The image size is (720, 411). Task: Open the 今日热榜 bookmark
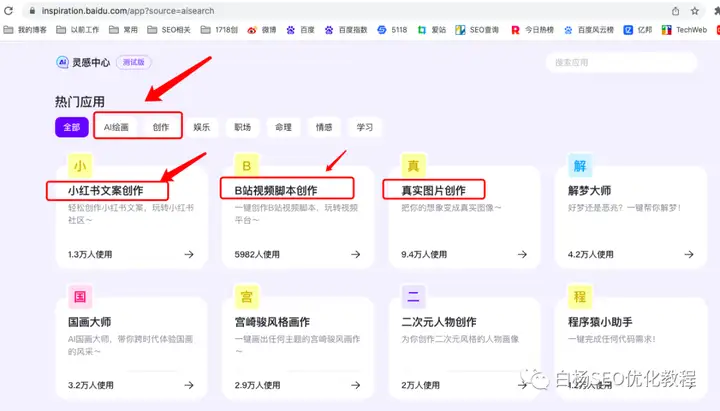click(533, 30)
